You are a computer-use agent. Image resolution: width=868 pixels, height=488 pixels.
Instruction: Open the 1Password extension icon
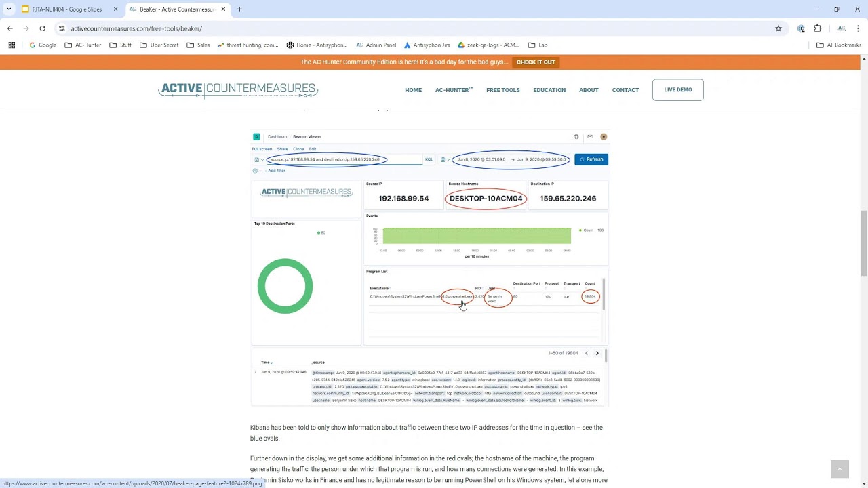click(802, 28)
